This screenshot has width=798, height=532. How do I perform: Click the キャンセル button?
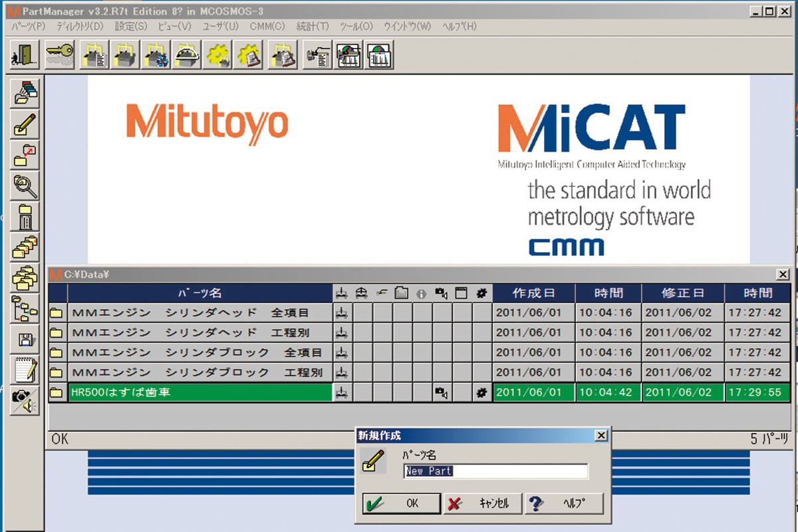tap(482, 503)
